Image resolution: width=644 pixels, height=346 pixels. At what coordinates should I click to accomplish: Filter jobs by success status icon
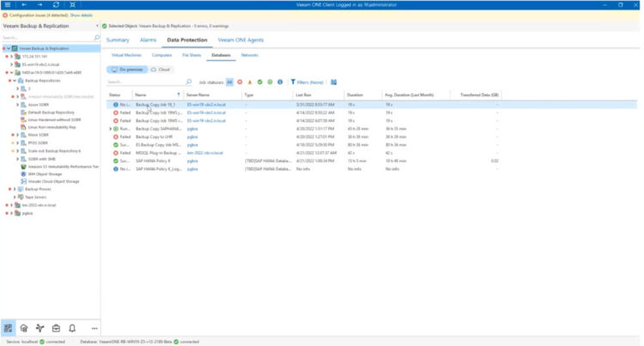coord(259,82)
